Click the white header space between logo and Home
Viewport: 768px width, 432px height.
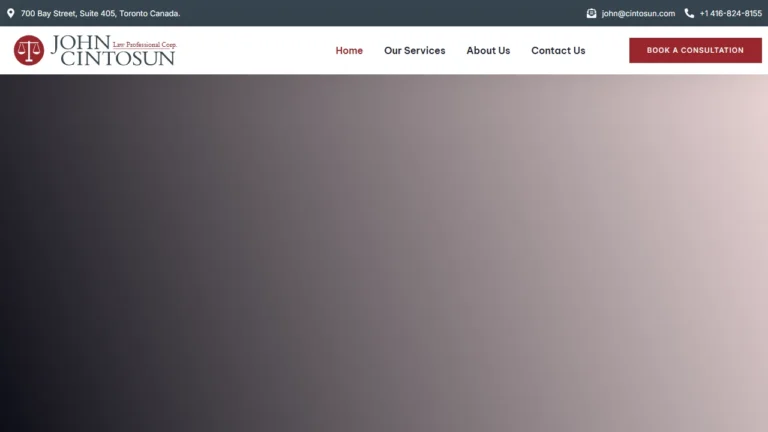[255, 50]
